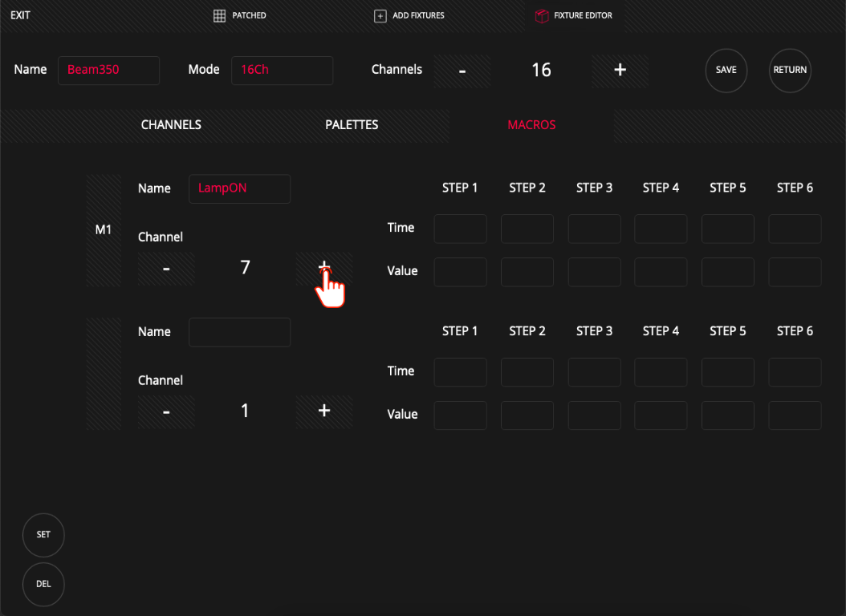Viewport: 846px width, 616px height.
Task: Open the PALETTES tab
Action: (x=352, y=125)
